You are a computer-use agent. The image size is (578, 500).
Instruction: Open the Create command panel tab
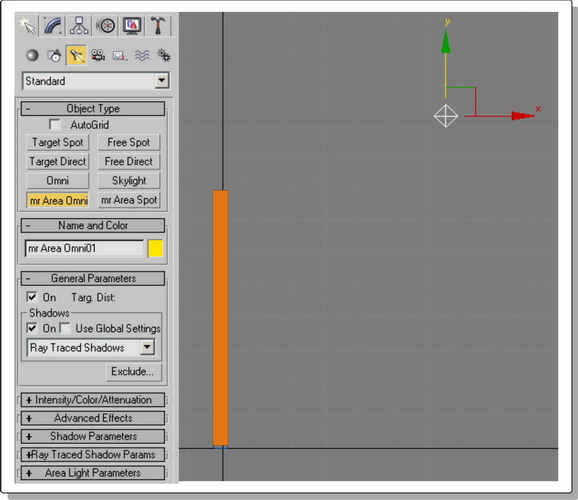click(x=28, y=26)
